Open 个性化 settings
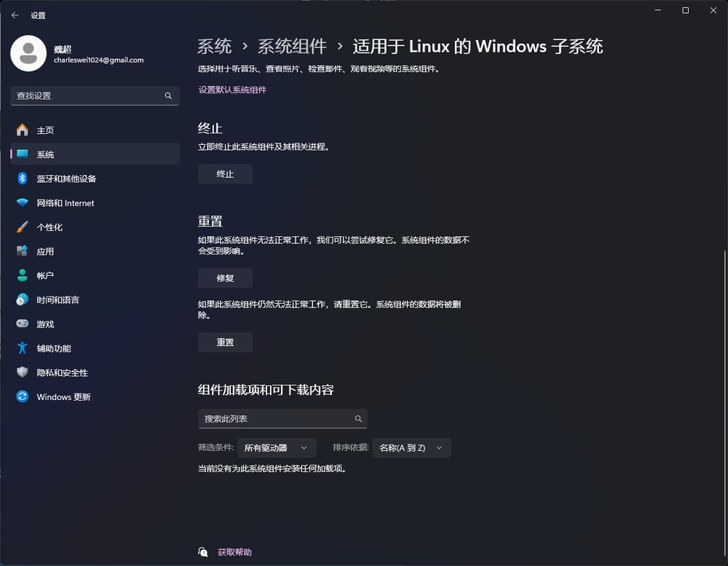 (x=95, y=227)
